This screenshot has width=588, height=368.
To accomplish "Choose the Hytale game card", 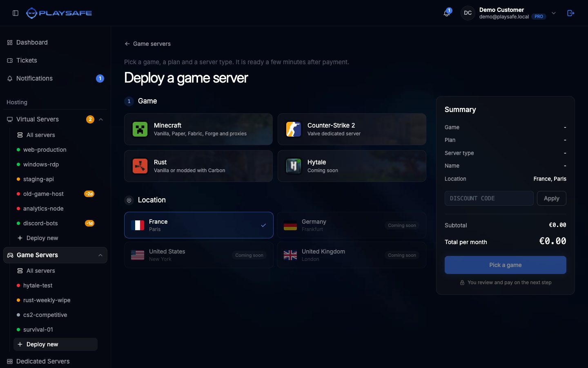I will pyautogui.click(x=352, y=166).
